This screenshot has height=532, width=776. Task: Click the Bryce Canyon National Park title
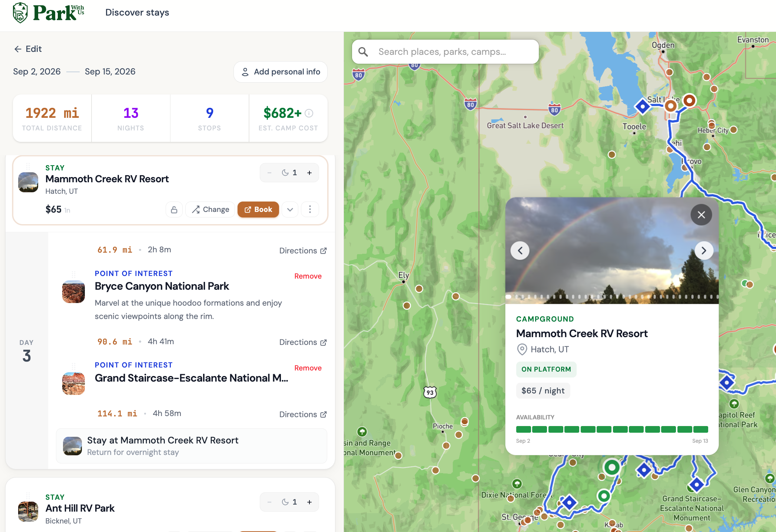162,286
